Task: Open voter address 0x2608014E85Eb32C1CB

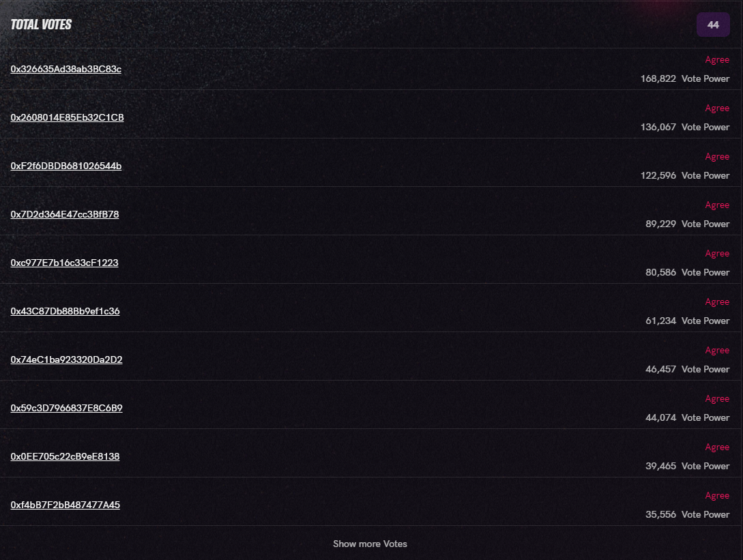Action: coord(68,117)
